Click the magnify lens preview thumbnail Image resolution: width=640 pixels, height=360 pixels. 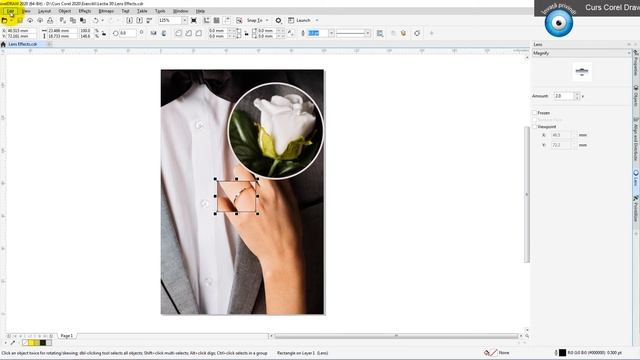click(582, 72)
